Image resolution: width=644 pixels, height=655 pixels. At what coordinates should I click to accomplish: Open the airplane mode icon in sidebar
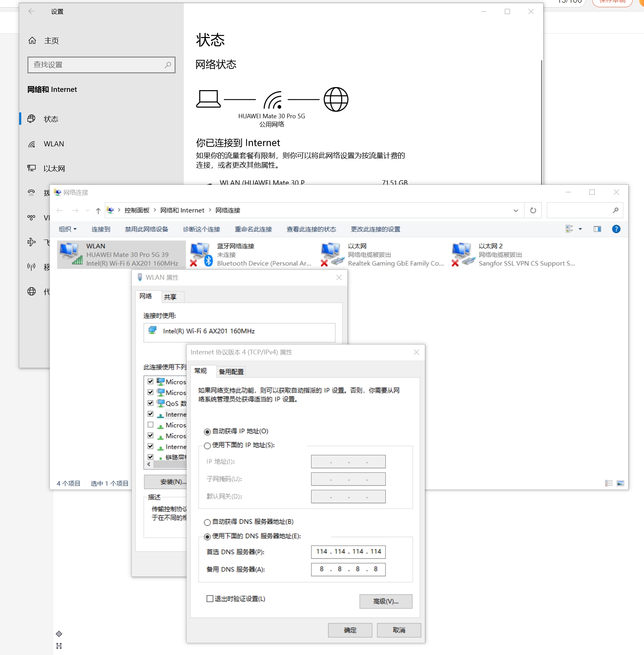click(32, 242)
